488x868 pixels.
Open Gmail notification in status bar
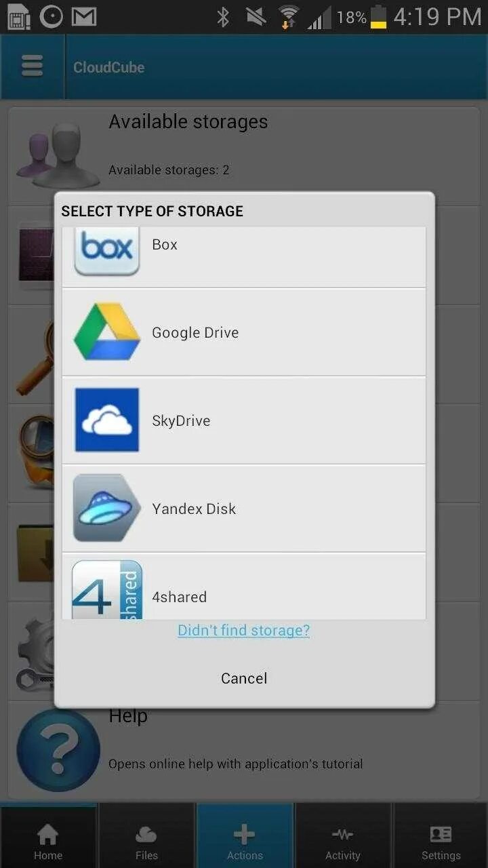click(84, 16)
